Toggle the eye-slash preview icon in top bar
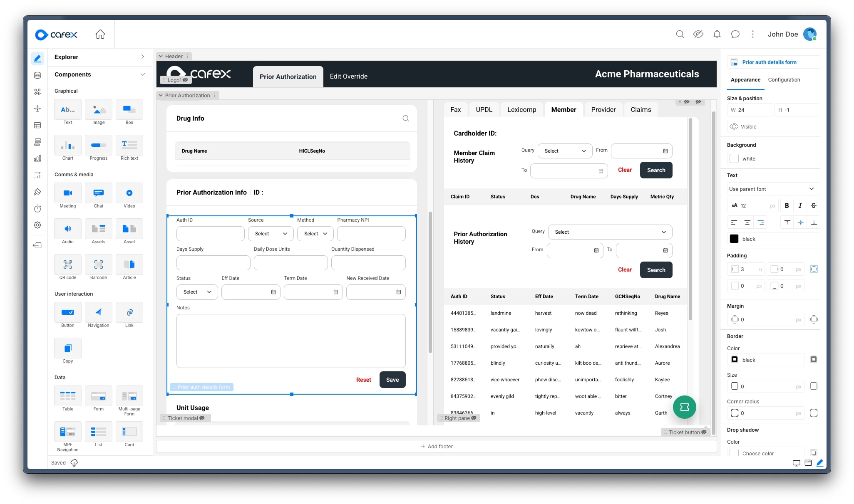The image size is (854, 504). pos(698,34)
